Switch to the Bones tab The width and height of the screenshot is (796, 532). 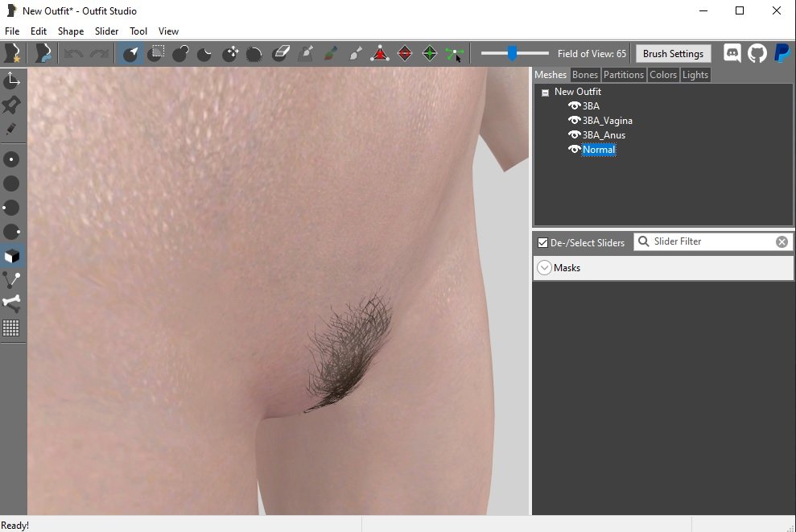click(585, 75)
